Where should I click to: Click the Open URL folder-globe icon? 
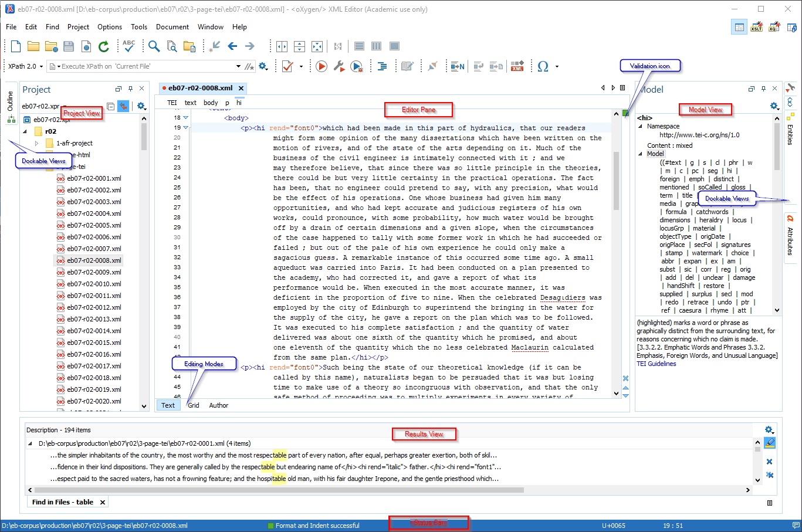[51, 46]
